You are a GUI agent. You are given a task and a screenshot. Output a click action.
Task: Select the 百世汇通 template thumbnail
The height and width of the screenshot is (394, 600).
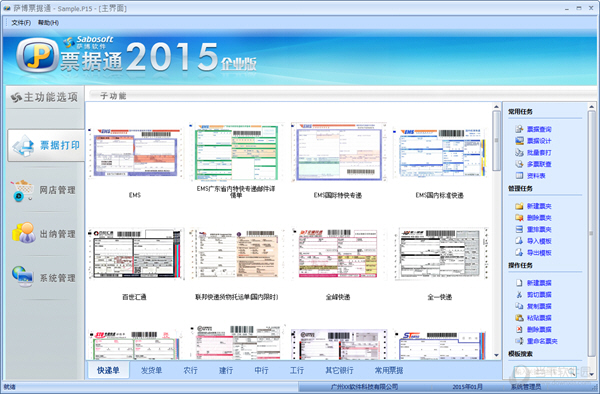135,254
